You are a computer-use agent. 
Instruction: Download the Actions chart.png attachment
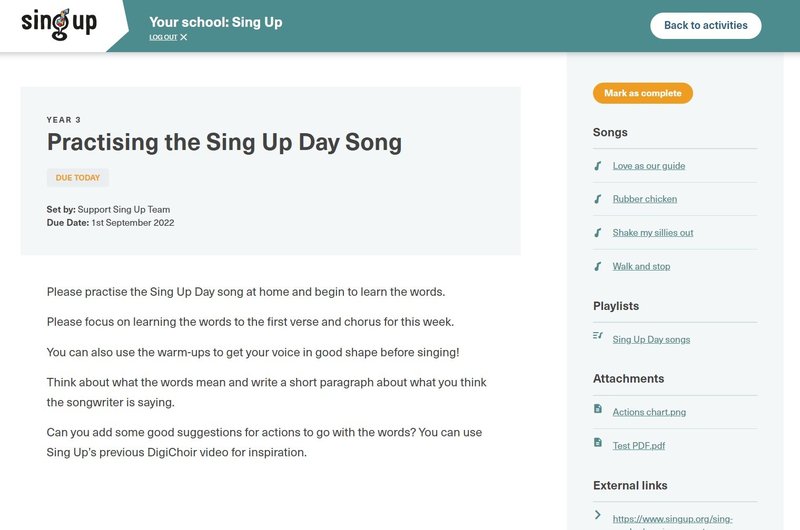[x=649, y=412]
